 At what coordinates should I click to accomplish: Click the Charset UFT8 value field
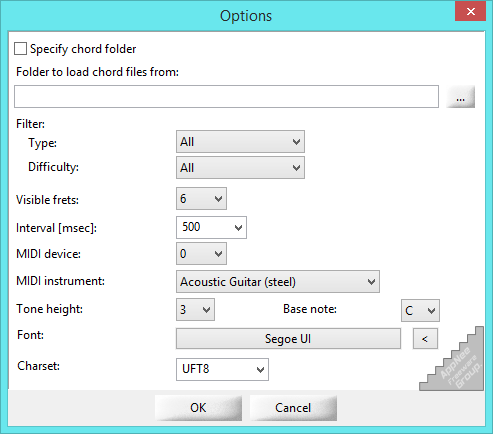[x=215, y=369]
